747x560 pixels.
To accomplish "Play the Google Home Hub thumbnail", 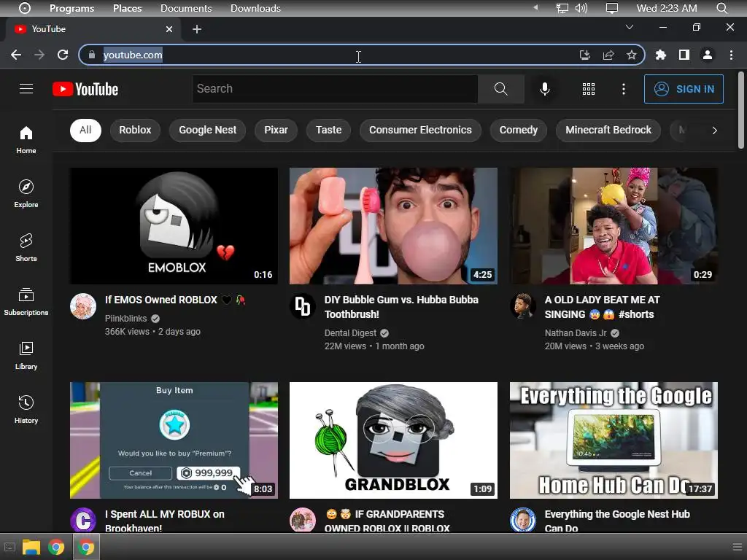I will click(x=614, y=440).
